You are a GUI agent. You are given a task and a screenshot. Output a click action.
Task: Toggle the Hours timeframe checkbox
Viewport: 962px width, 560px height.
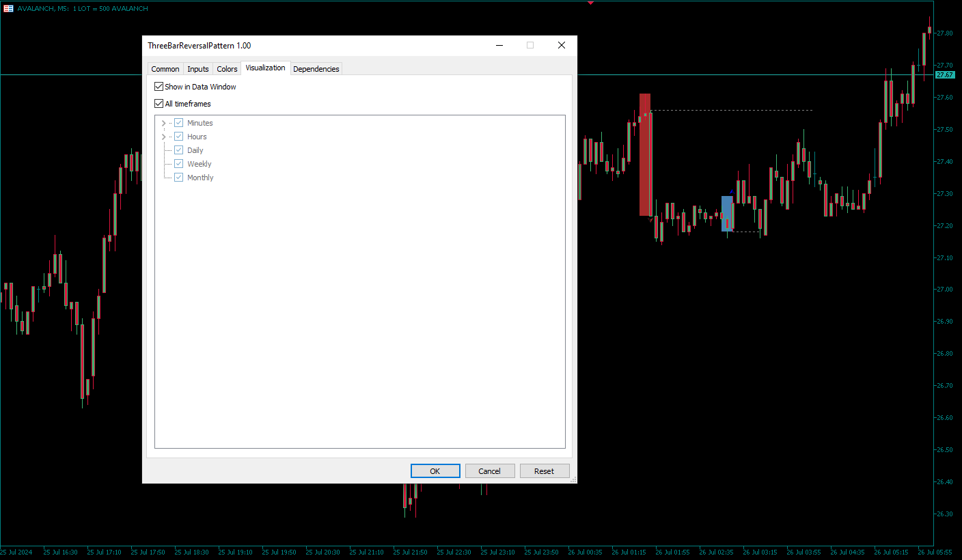(179, 137)
